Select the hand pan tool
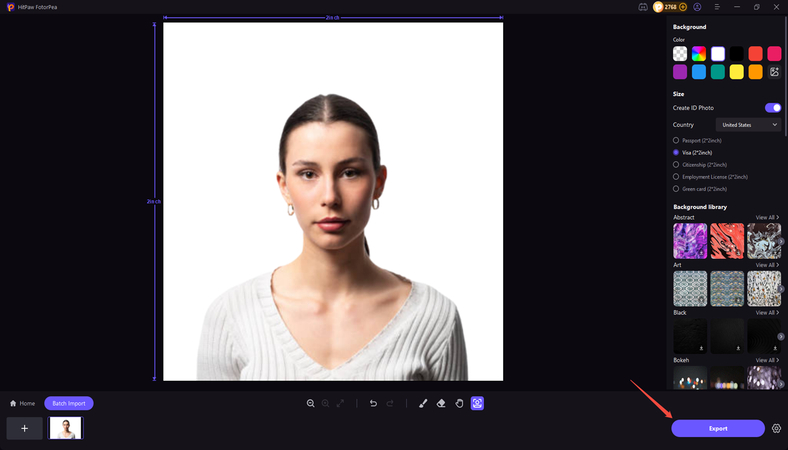The height and width of the screenshot is (450, 788). point(459,403)
